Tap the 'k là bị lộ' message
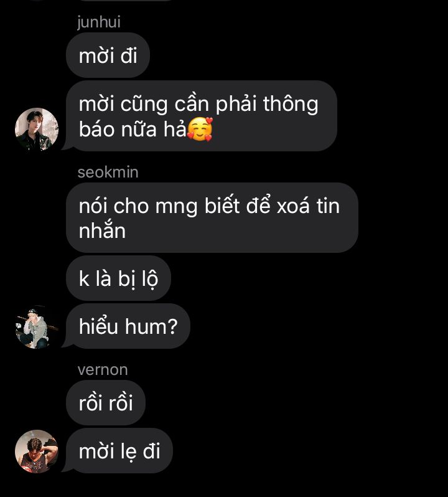448x497 pixels. [x=118, y=278]
